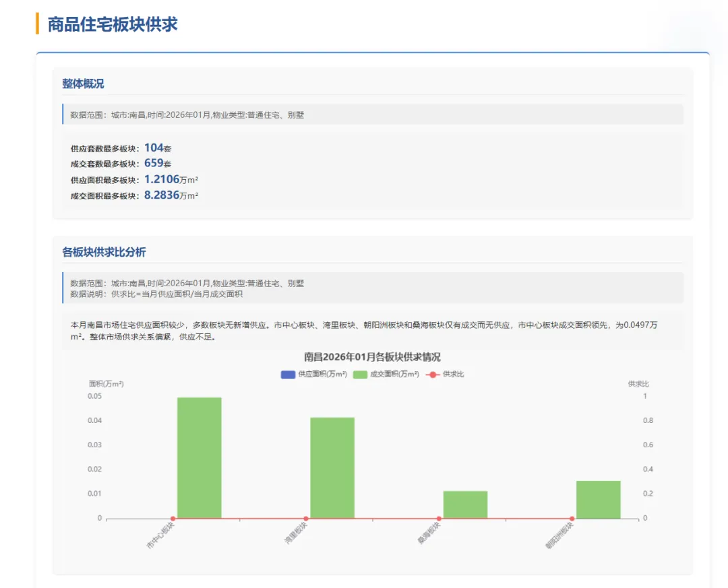Select the 桑海板块 green bar
Viewport: 728px width, 588px height.
[465, 504]
